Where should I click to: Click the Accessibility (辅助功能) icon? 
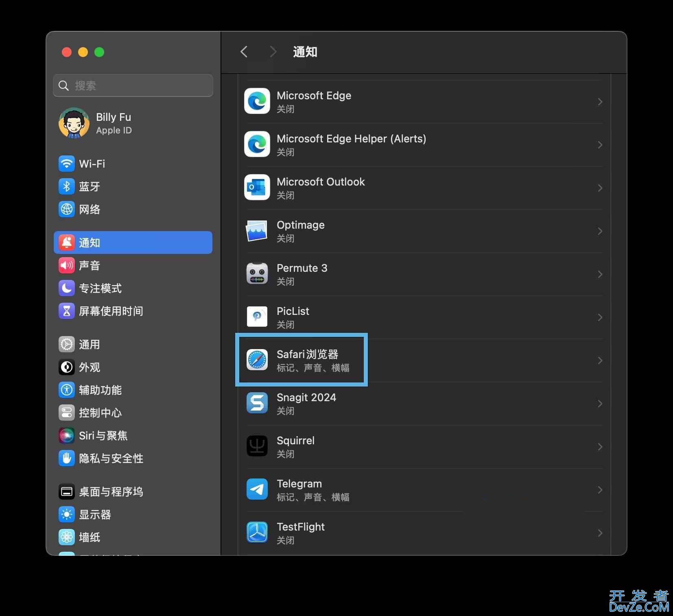point(67,390)
